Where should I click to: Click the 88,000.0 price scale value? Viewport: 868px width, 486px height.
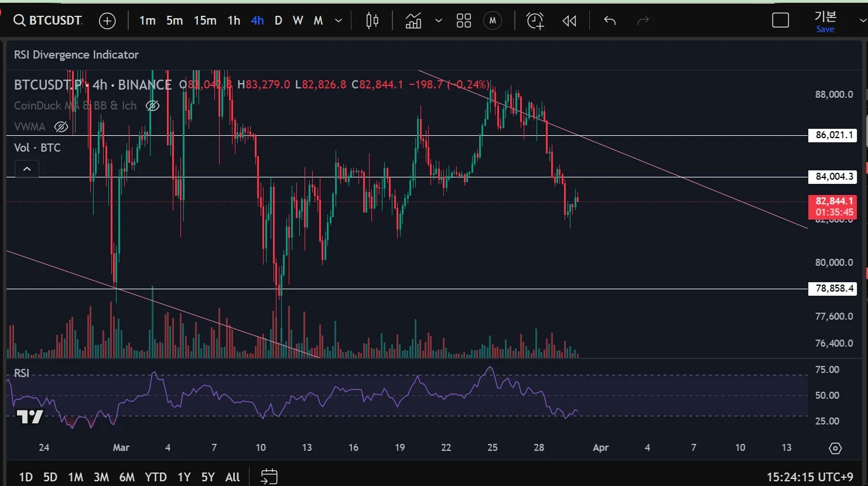coord(834,94)
